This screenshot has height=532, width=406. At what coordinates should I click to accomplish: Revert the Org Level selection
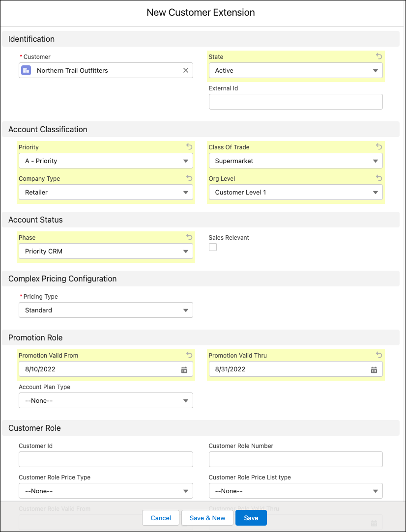[379, 178]
